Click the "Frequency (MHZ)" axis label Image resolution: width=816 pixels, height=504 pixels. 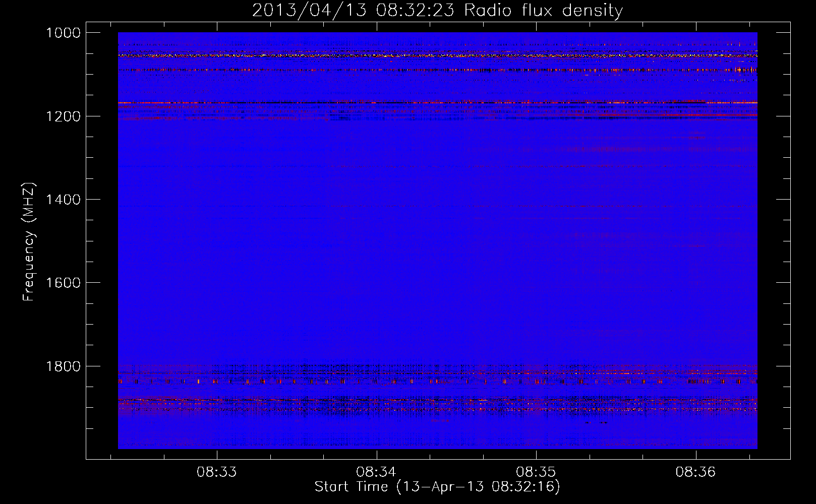(29, 242)
